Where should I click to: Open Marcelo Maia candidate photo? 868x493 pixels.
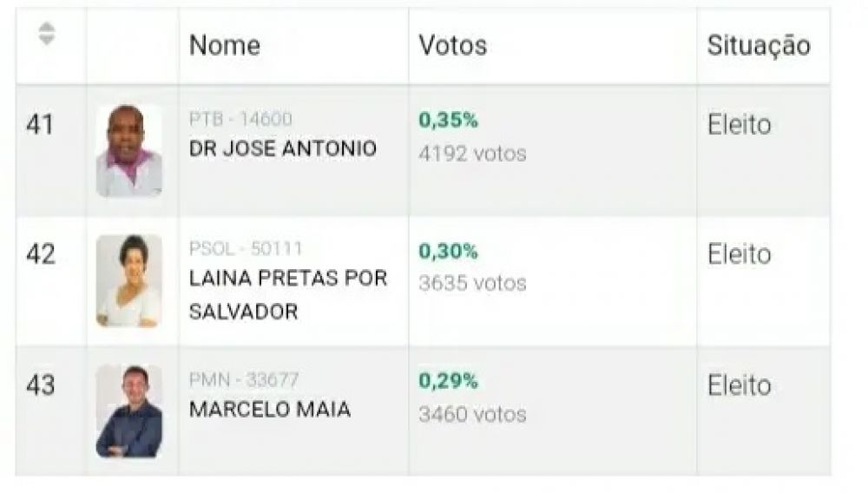129,411
